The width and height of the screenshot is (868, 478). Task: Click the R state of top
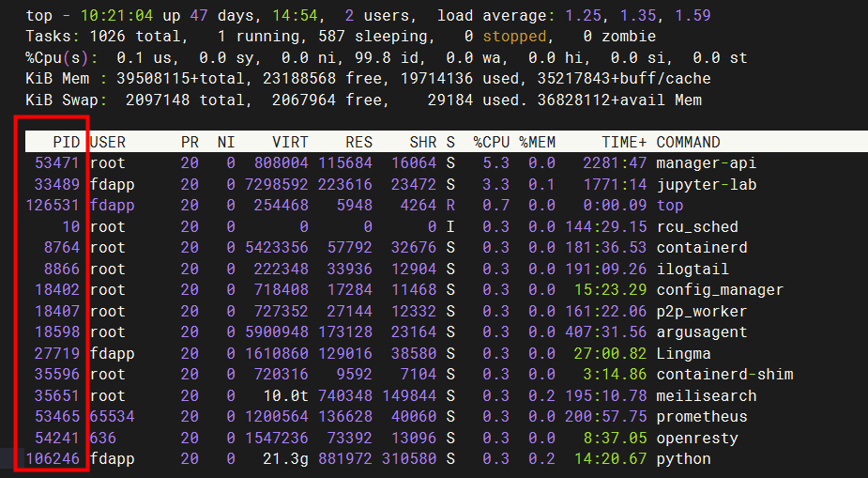coord(450,206)
